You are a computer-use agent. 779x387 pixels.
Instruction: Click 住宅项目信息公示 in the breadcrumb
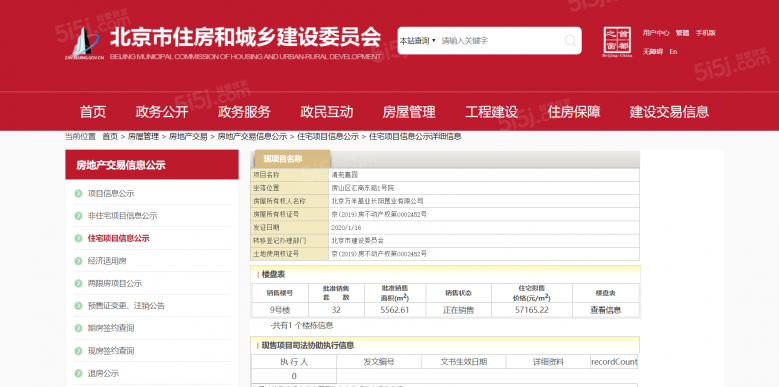tap(328, 137)
